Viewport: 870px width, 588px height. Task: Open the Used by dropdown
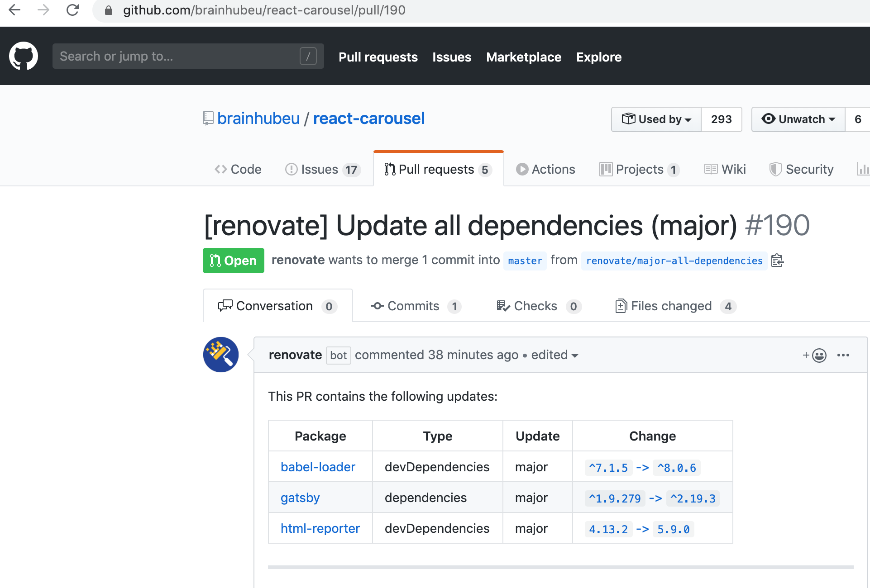(x=656, y=119)
